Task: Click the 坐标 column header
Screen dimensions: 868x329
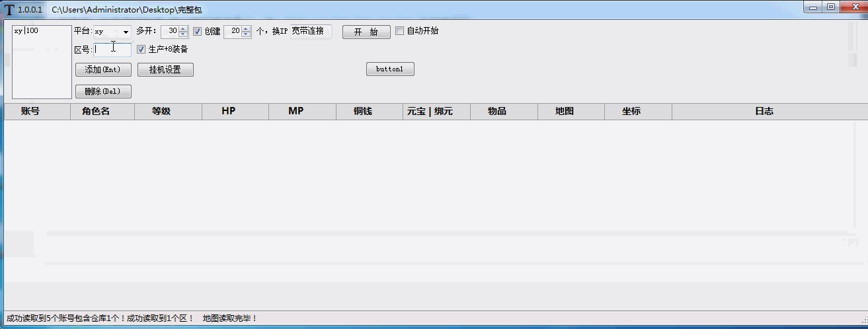Action: tap(638, 111)
